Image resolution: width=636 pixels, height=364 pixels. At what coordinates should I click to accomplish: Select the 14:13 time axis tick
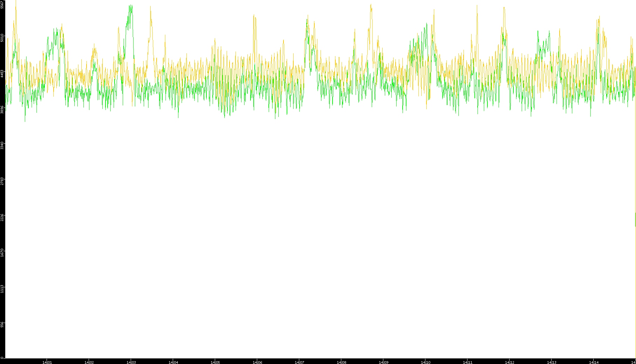pyautogui.click(x=552, y=362)
